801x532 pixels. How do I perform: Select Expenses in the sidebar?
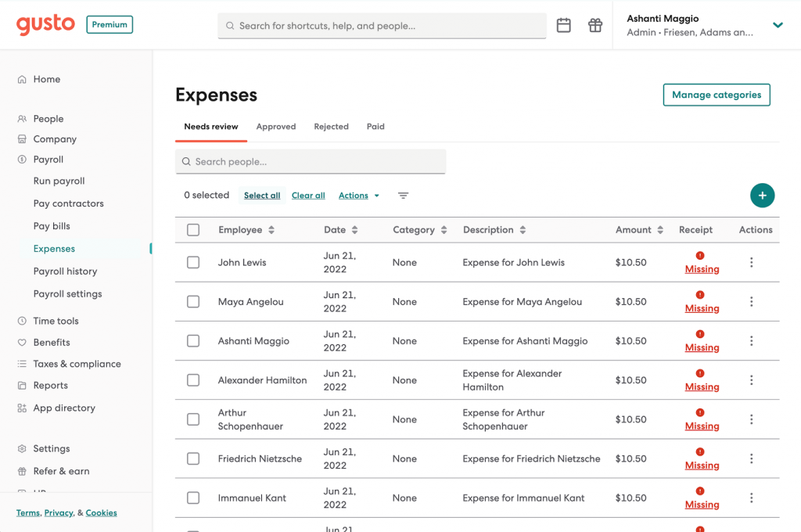[x=54, y=249]
